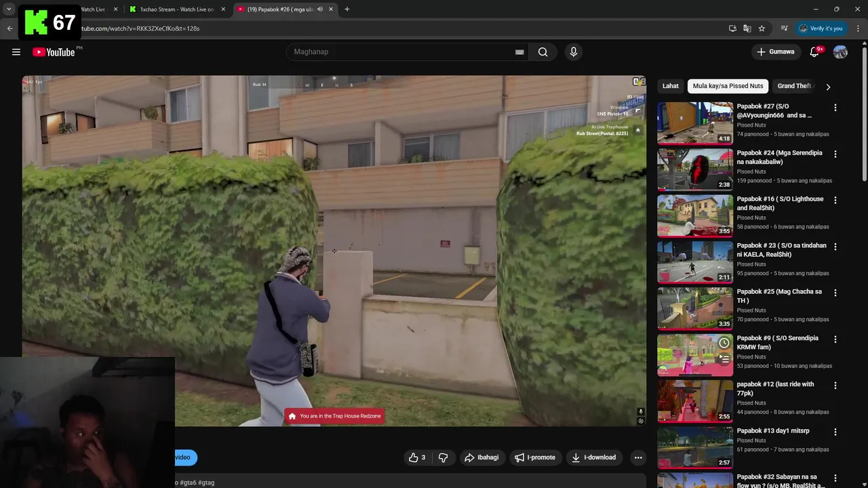This screenshot has height=488, width=868.
Task: Go to the YouTube home logo
Action: point(54,52)
